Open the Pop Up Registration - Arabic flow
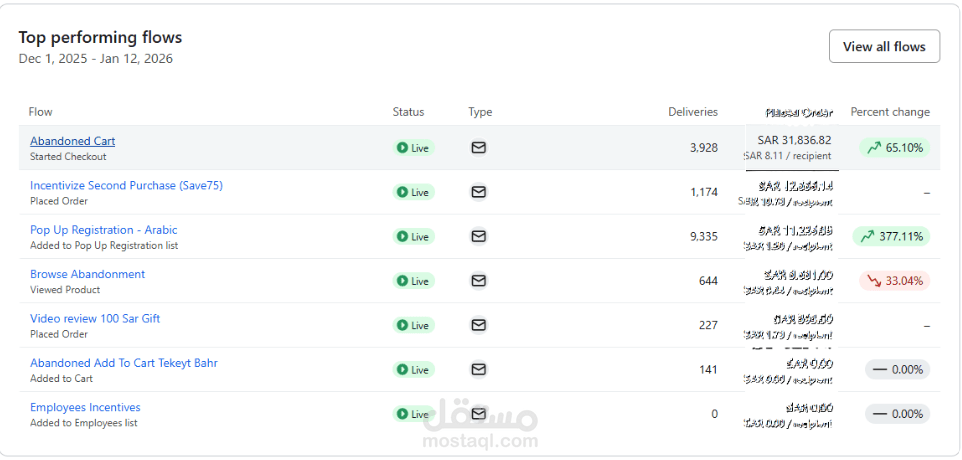This screenshot has height=460, width=962. (104, 230)
